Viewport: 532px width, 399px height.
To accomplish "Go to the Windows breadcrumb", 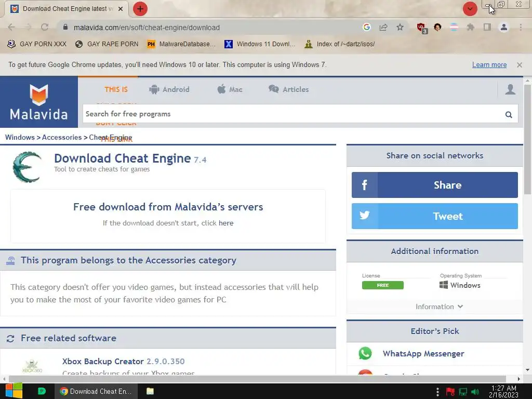I will coord(20,137).
